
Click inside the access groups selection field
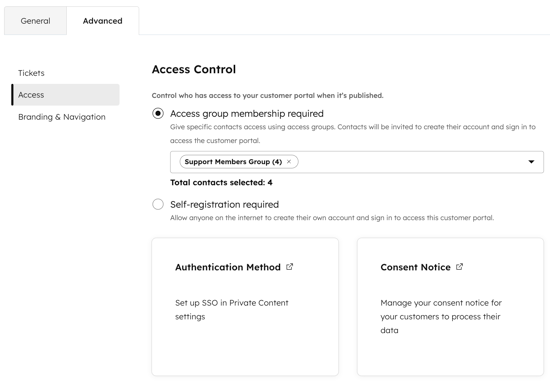tap(357, 162)
